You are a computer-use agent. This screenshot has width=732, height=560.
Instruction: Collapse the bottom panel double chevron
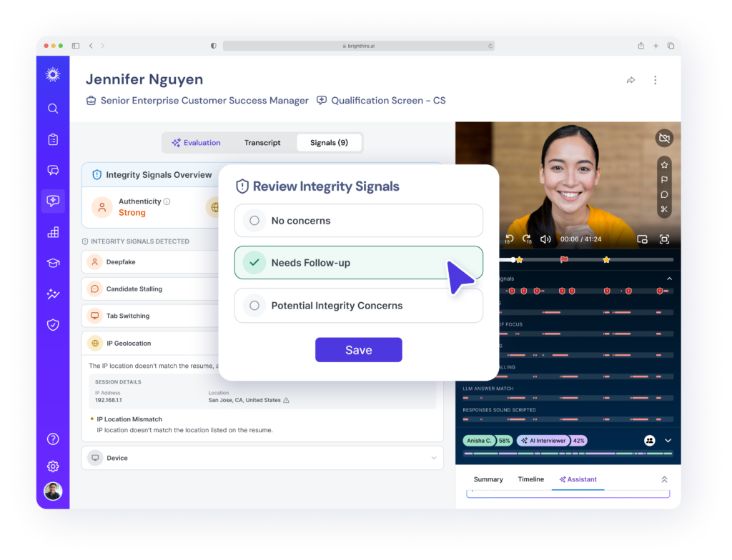click(x=664, y=479)
